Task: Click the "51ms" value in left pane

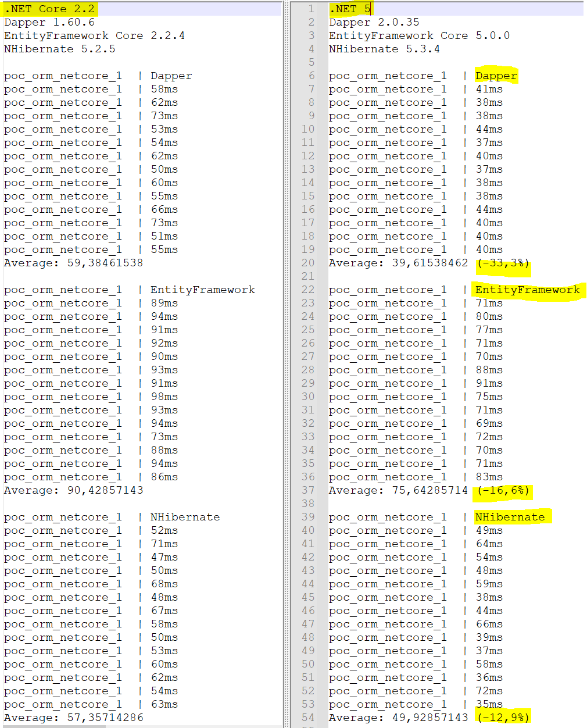Action: click(x=164, y=236)
